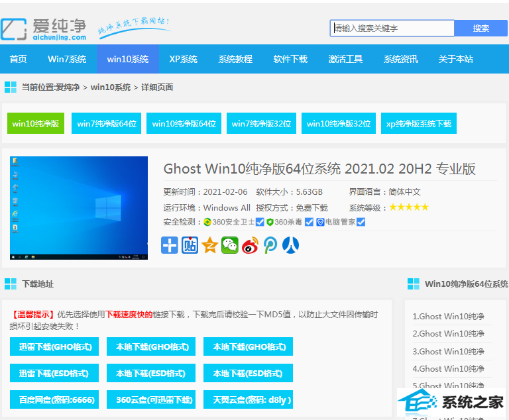Viewport: 509px width, 420px height.
Task: Click the 电脑管家 shield icon
Action: [x=320, y=222]
